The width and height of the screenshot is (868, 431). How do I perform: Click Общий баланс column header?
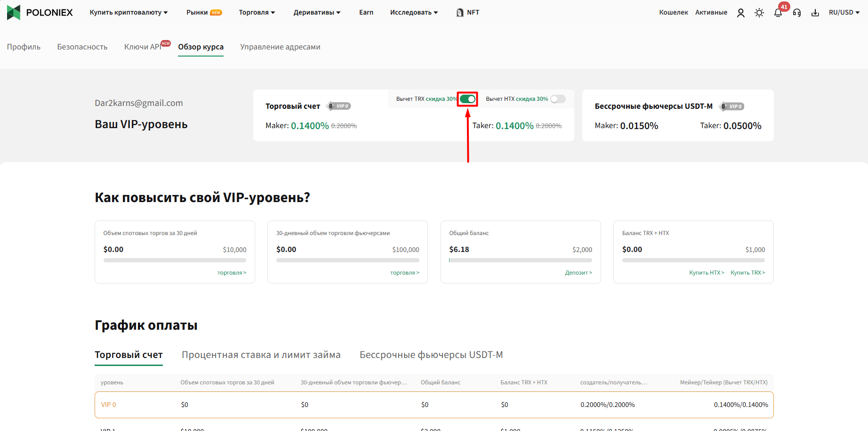point(441,382)
